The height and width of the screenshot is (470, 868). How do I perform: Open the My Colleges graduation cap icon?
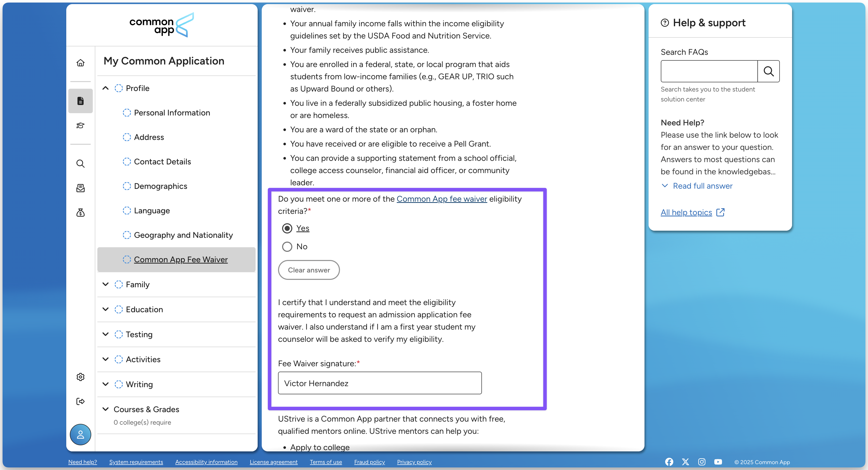[x=80, y=125]
